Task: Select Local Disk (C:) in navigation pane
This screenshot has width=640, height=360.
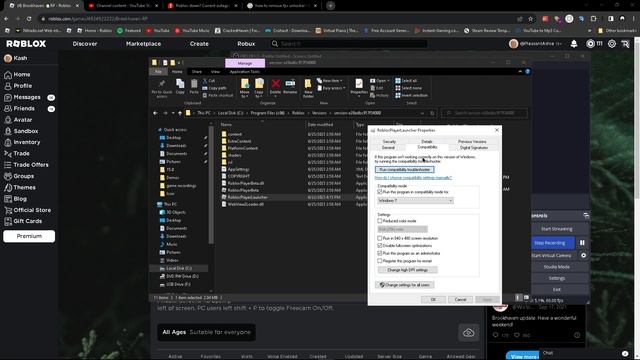Action: [x=179, y=268]
